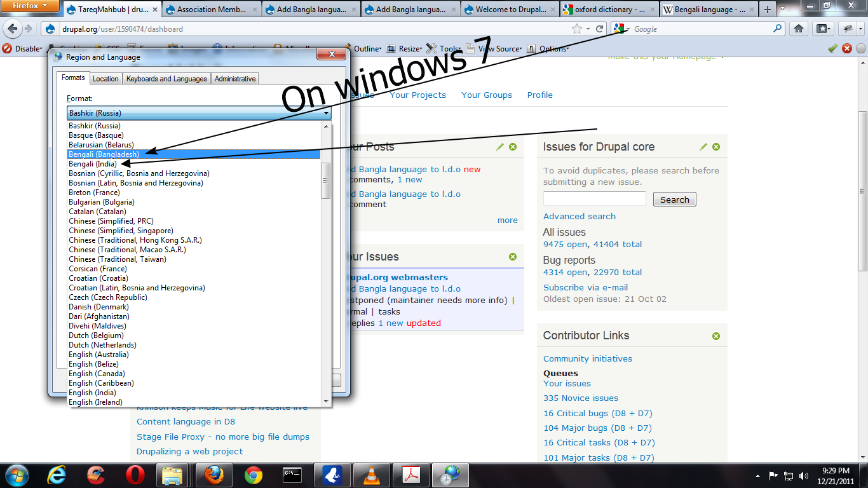Image resolution: width=868 pixels, height=488 pixels.
Task: Open VLC media player from the taskbar
Action: [372, 475]
